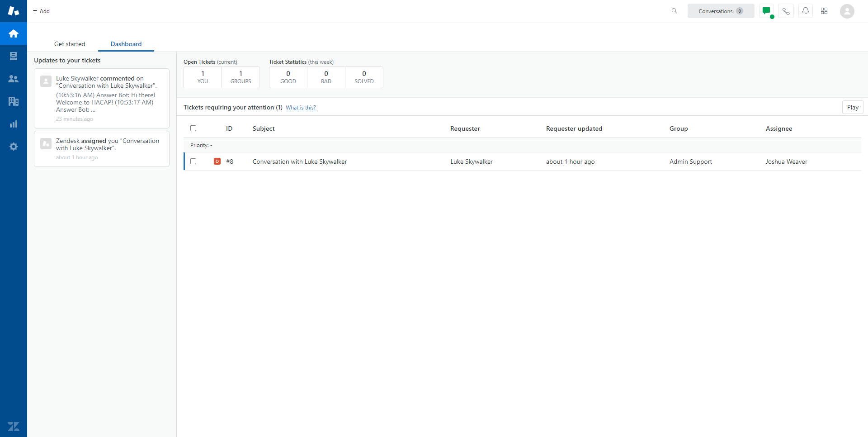
Task: Open the Conversations button in the header
Action: point(720,11)
